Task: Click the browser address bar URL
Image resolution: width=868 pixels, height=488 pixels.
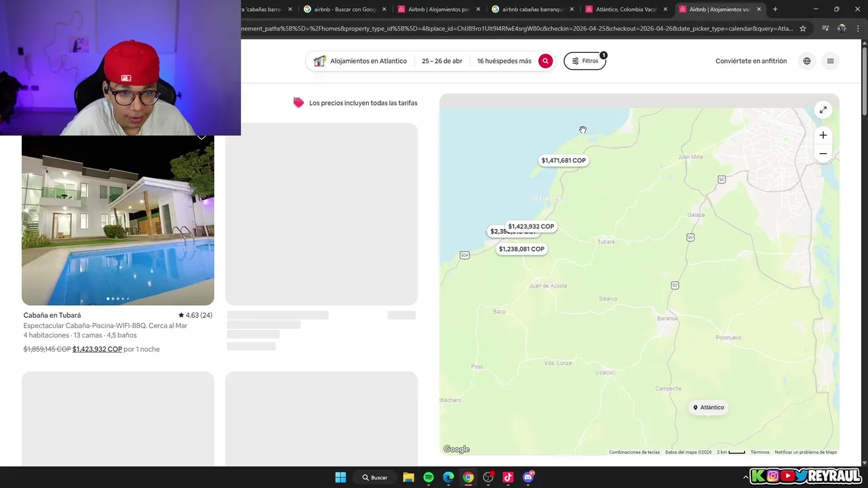Action: click(x=517, y=28)
